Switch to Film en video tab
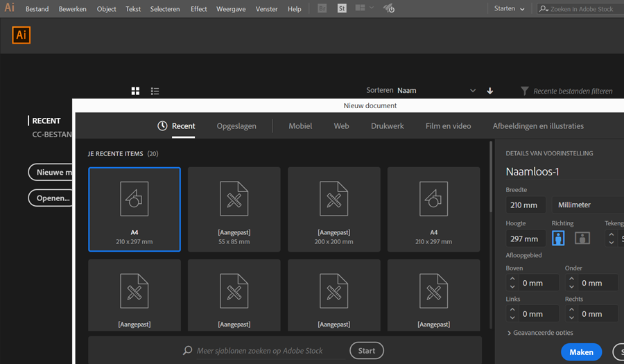 448,125
